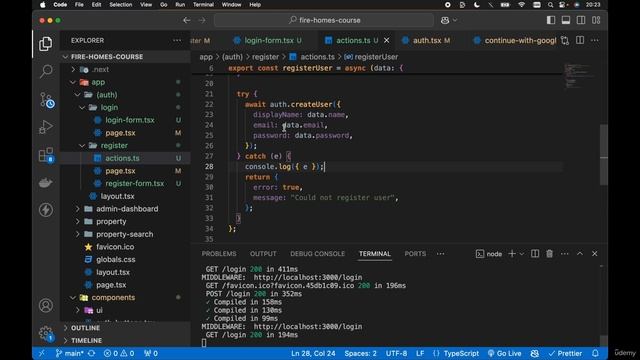Image resolution: width=640 pixels, height=360 pixels.
Task: Create a new terminal with plus icon
Action: (x=512, y=253)
